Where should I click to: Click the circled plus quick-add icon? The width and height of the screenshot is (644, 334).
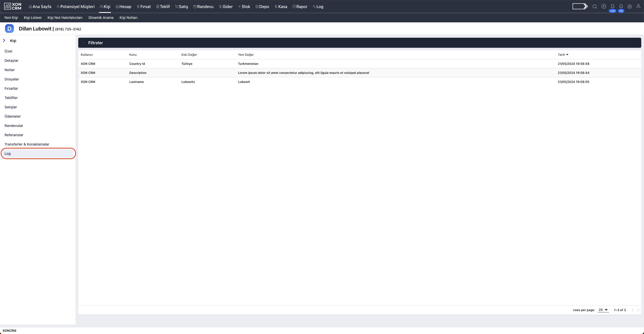603,7
